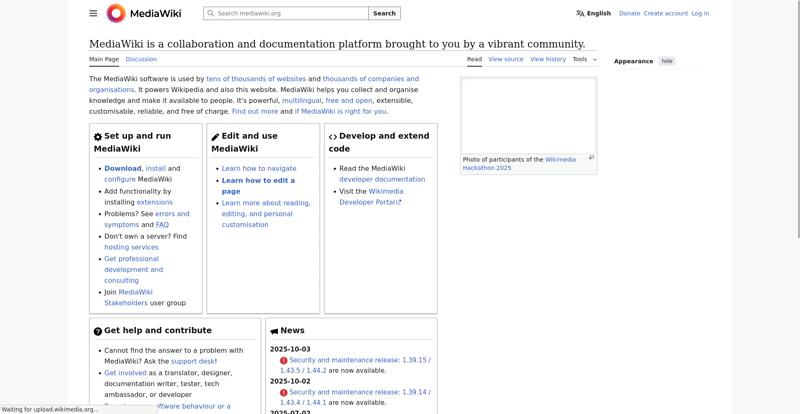Click the pencil icon beside Edit and use
The width and height of the screenshot is (800, 414).
pyautogui.click(x=215, y=137)
